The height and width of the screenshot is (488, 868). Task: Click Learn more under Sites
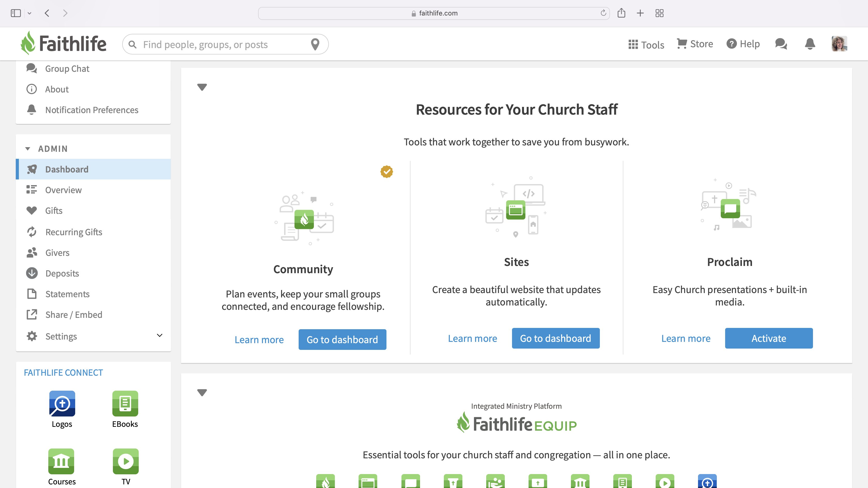[472, 338]
